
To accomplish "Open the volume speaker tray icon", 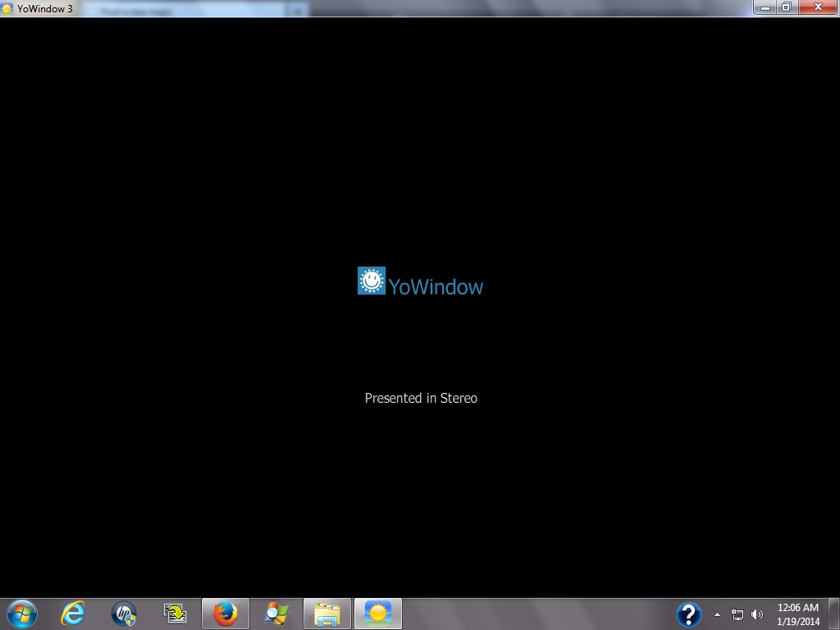I will (x=757, y=614).
